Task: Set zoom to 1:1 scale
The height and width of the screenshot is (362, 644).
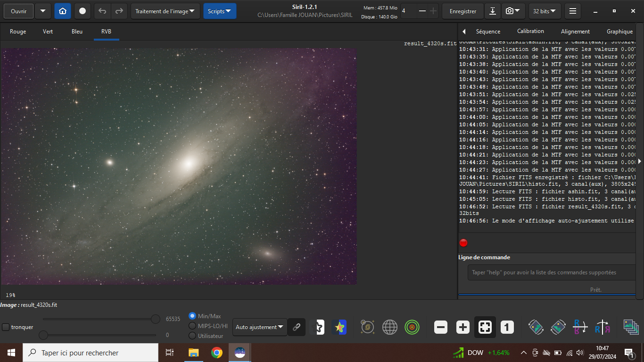Action: tap(507, 327)
